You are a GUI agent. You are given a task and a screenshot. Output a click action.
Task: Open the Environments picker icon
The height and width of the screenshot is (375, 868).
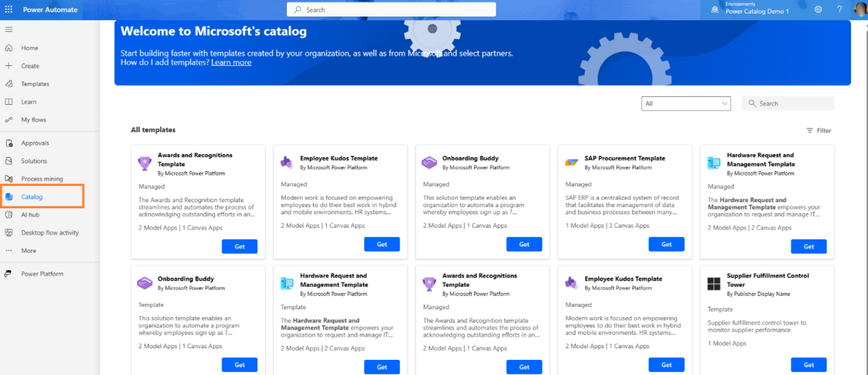[x=715, y=9]
